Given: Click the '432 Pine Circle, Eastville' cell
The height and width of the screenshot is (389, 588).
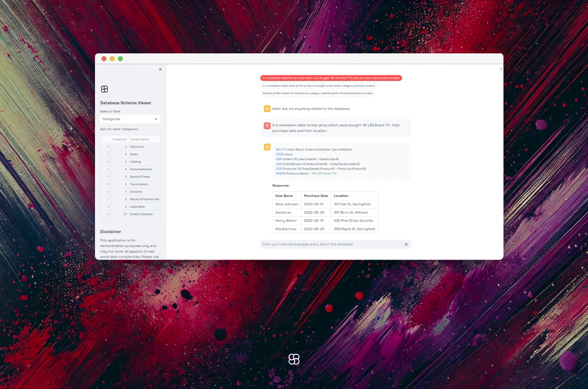Looking at the screenshot, I should pyautogui.click(x=355, y=220).
